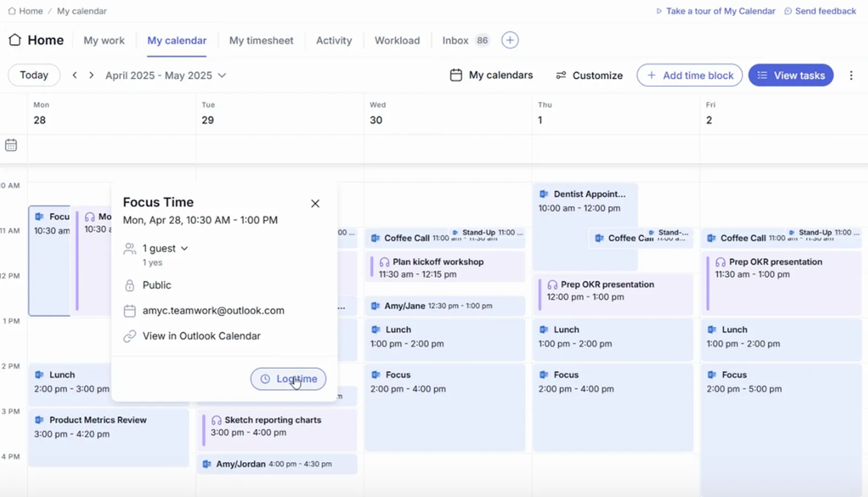Open Thursday's Focus 2:00 pm - 4:00 pm event
This screenshot has height=497, width=868.
(613, 407)
